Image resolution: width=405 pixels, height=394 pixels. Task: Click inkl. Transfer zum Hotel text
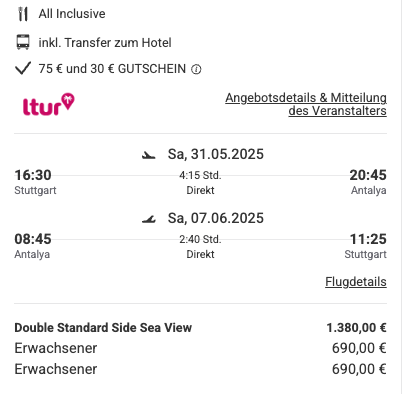coord(105,43)
